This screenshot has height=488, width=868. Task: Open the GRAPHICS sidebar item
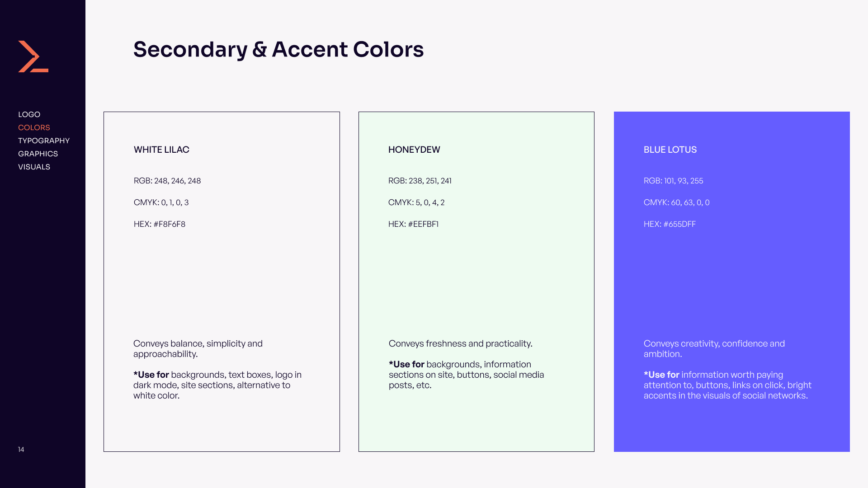[38, 154]
